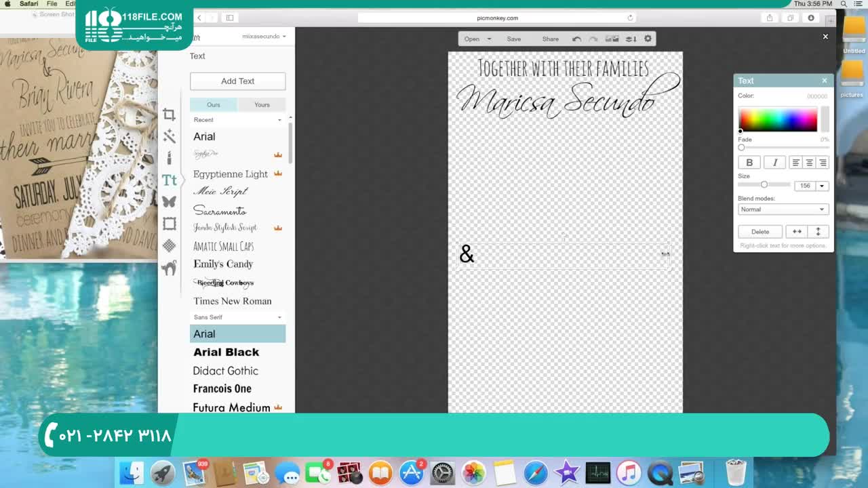Expand the Blend modes Normal dropdown
The height and width of the screenshot is (488, 868).
[x=783, y=209]
